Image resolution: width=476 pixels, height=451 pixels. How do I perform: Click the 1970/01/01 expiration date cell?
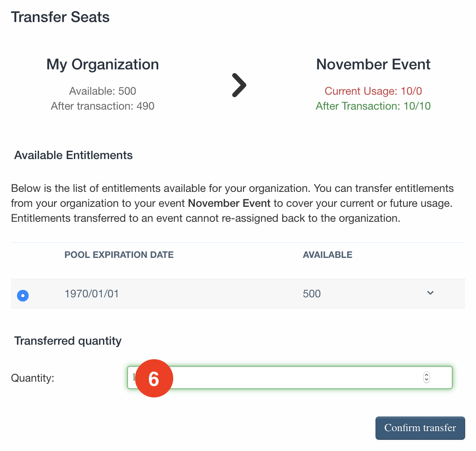pos(92,294)
